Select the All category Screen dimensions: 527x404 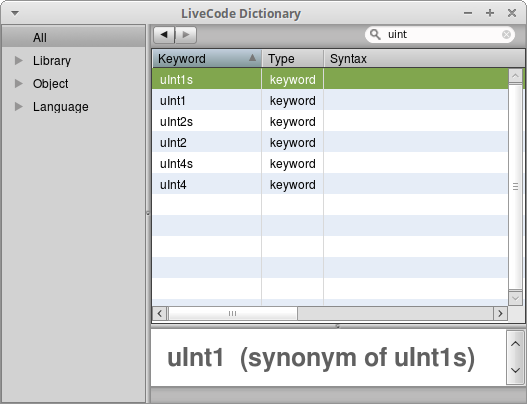tap(74, 36)
